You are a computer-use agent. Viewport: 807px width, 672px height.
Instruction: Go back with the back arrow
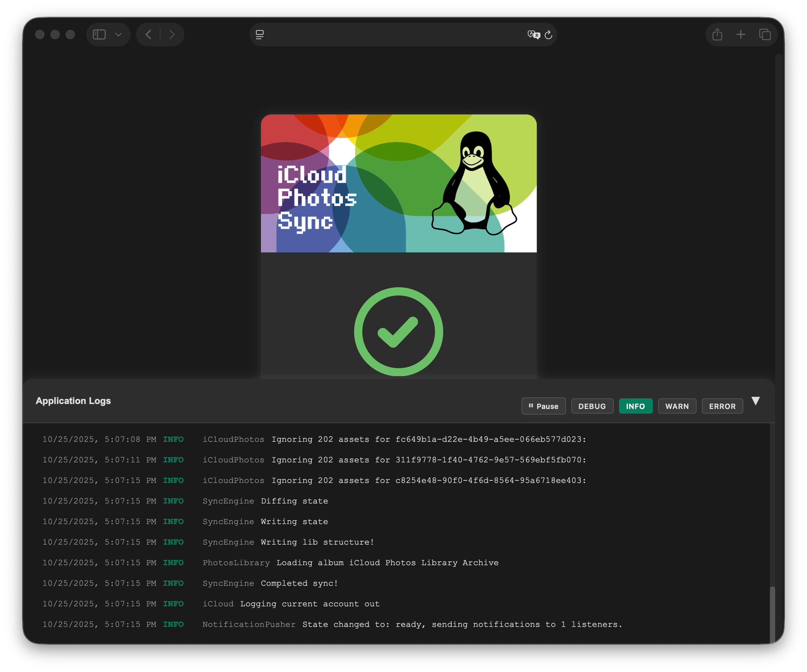pyautogui.click(x=148, y=34)
